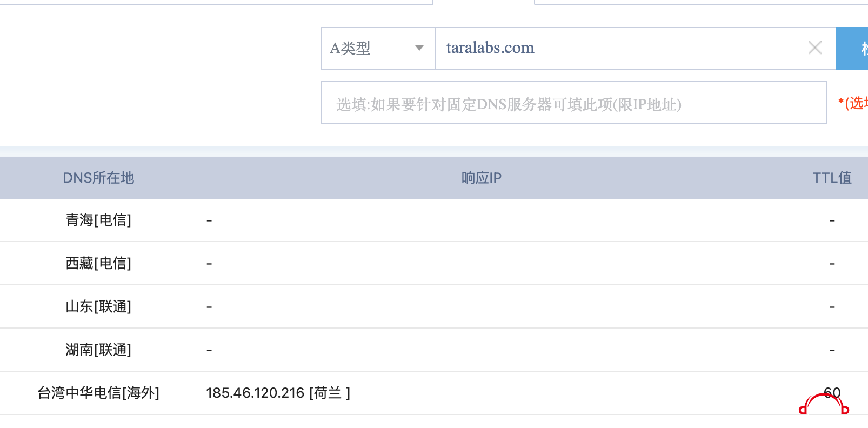Click the TTL value 60
Image resolution: width=868 pixels, height=428 pixels.
click(x=832, y=393)
